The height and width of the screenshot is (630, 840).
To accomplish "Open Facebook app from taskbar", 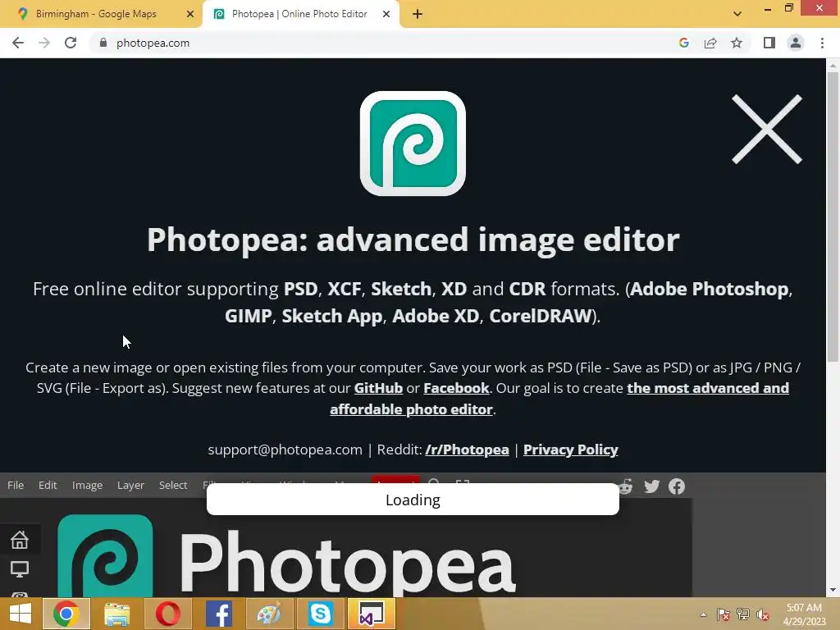I will click(x=218, y=614).
